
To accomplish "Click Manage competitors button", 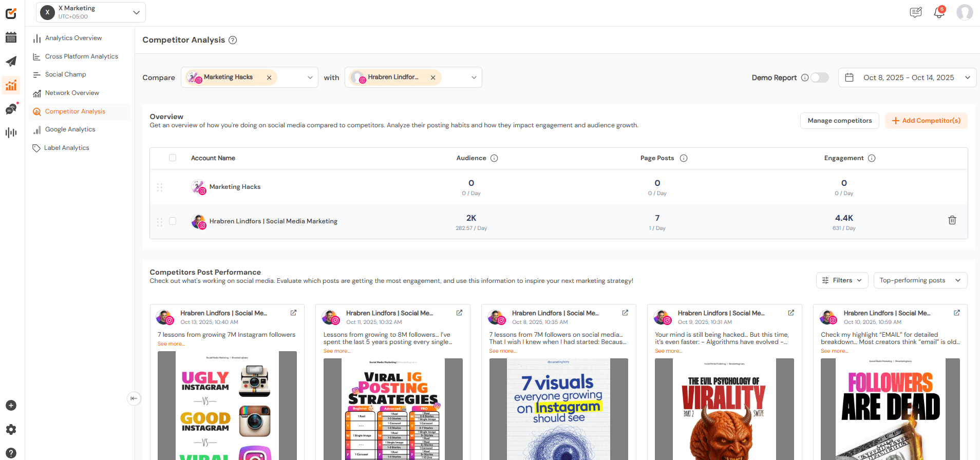I will 840,121.
